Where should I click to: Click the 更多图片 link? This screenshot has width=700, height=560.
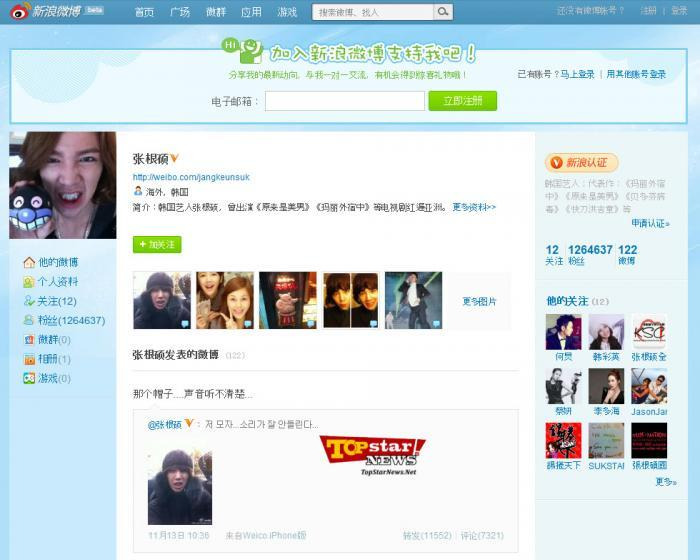(x=479, y=301)
